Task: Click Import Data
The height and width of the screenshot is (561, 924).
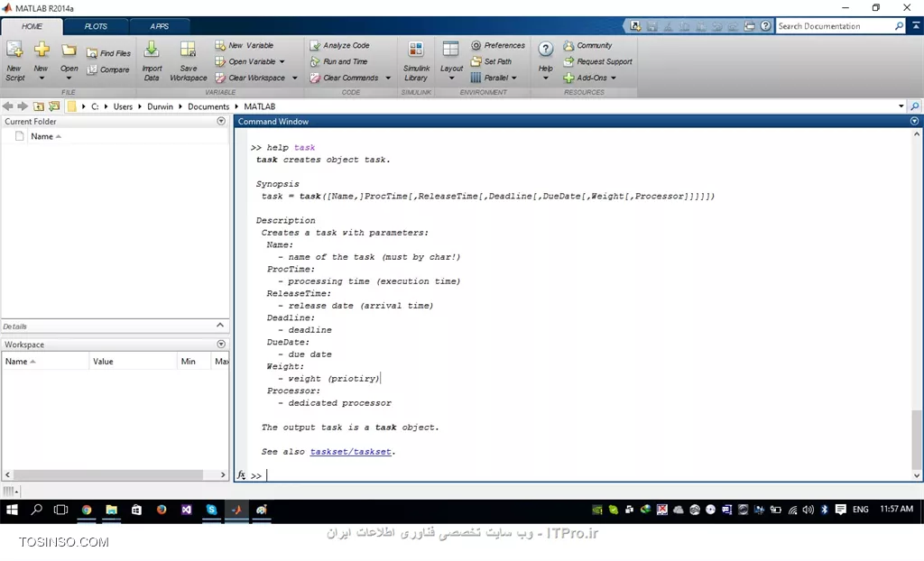Action: point(152,60)
